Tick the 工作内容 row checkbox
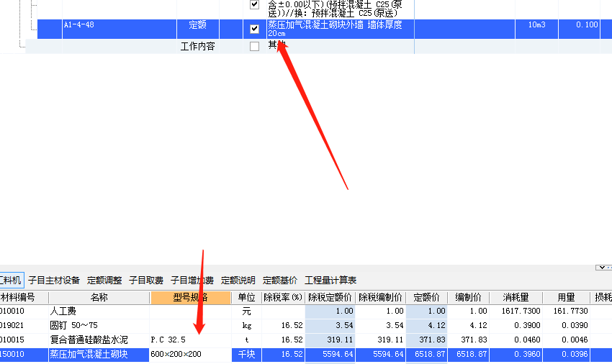This screenshot has width=612, height=364. (254, 47)
